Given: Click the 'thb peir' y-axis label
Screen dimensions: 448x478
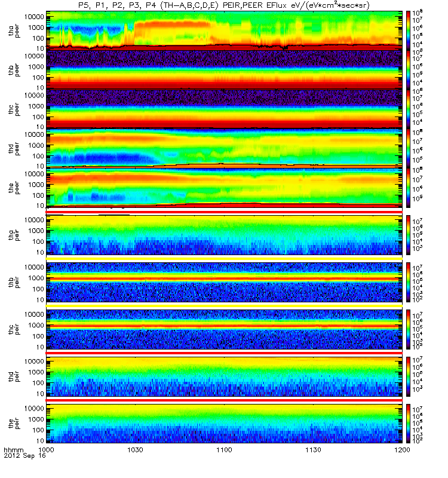Looking at the screenshot, I should [x=14, y=282].
